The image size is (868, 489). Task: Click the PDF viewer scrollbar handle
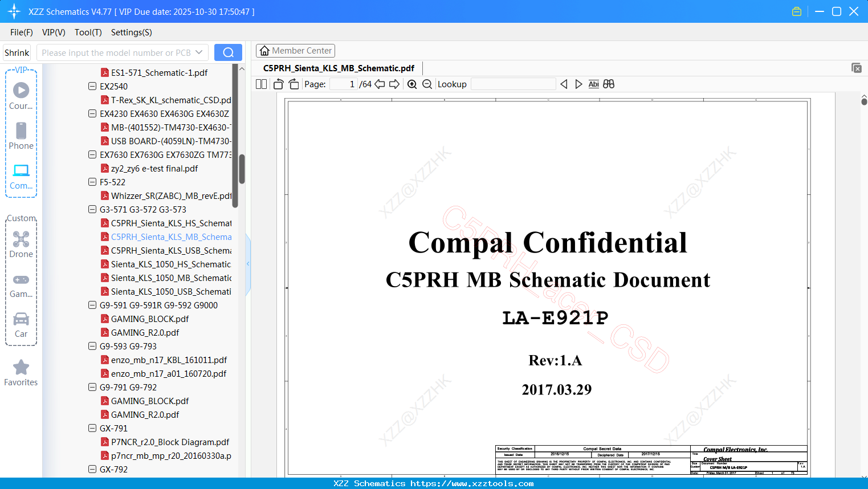864,101
